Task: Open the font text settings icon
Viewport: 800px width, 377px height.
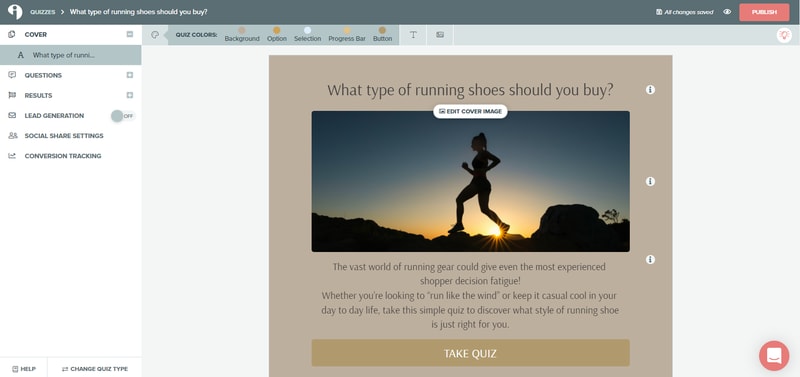Action: tap(413, 35)
